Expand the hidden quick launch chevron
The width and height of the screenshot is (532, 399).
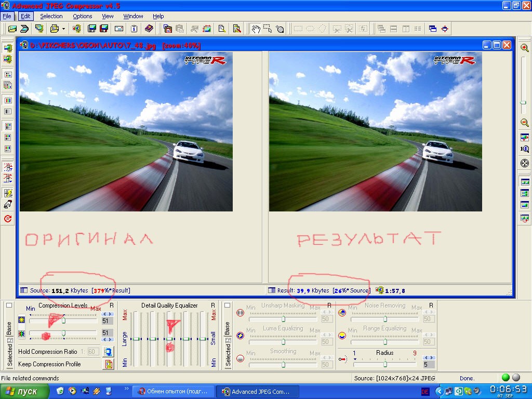(x=126, y=389)
